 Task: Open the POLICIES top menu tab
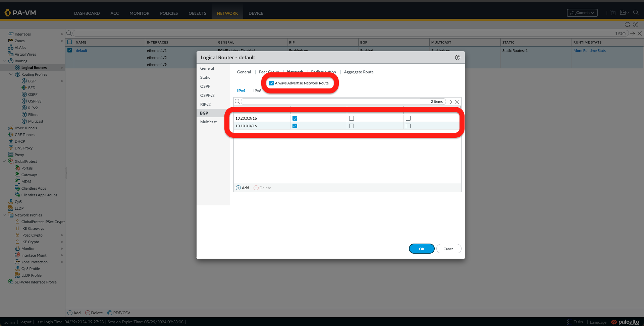click(x=169, y=13)
